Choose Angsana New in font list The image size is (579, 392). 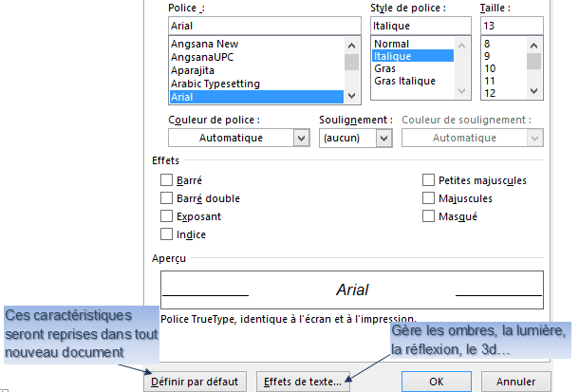[x=205, y=44]
